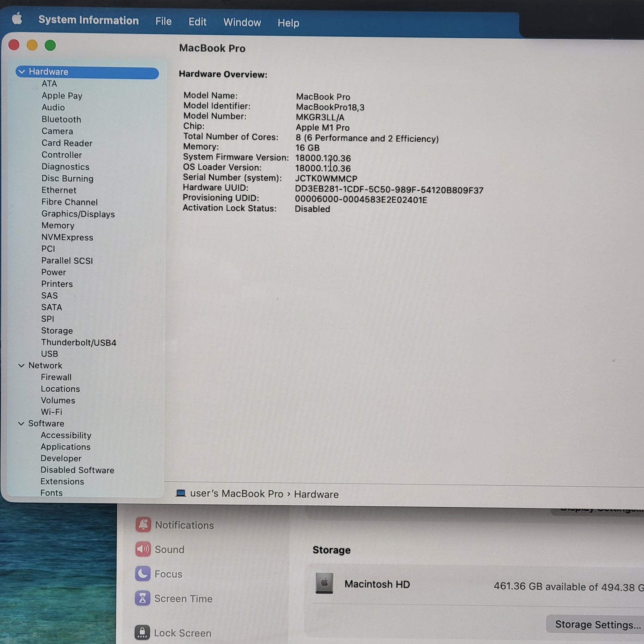Image resolution: width=644 pixels, height=644 pixels.
Task: Select Disc Burning in the sidebar
Action: point(67,179)
